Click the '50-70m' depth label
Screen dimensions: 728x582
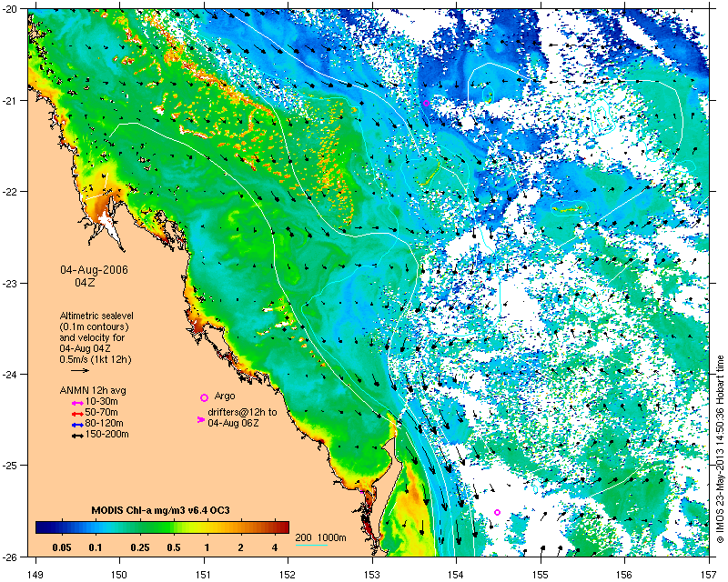pos(101,413)
